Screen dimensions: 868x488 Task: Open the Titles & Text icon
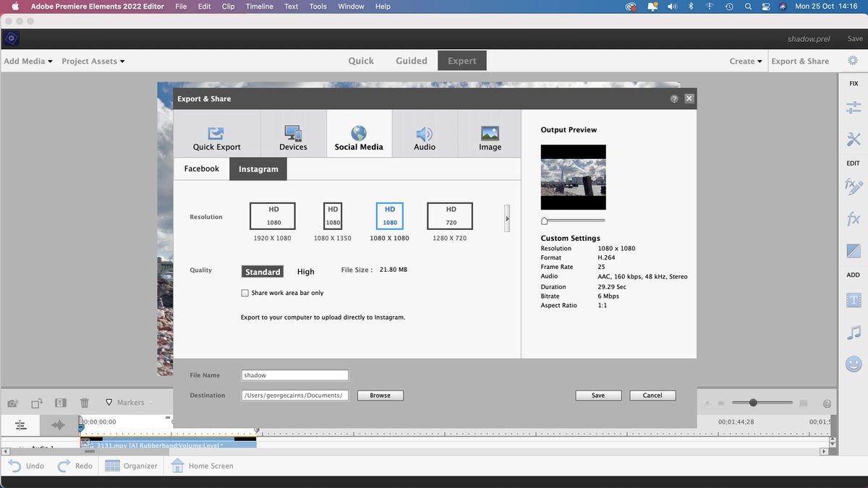click(854, 299)
